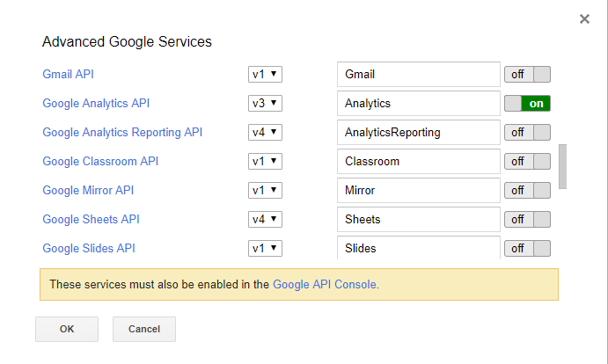Edit the Analytics identifier field
The image size is (608, 364).
coord(419,103)
